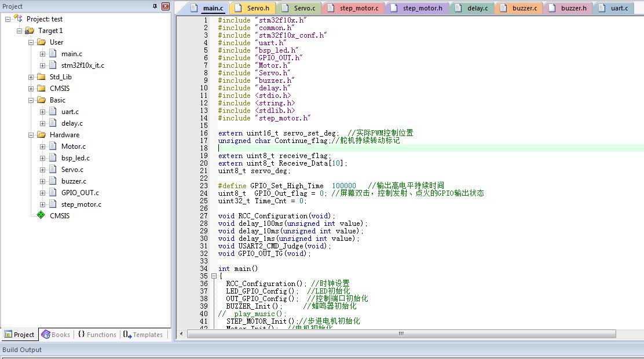Click the Std_Lib folder icon
The width and height of the screenshot is (644, 359).
pos(41,76)
